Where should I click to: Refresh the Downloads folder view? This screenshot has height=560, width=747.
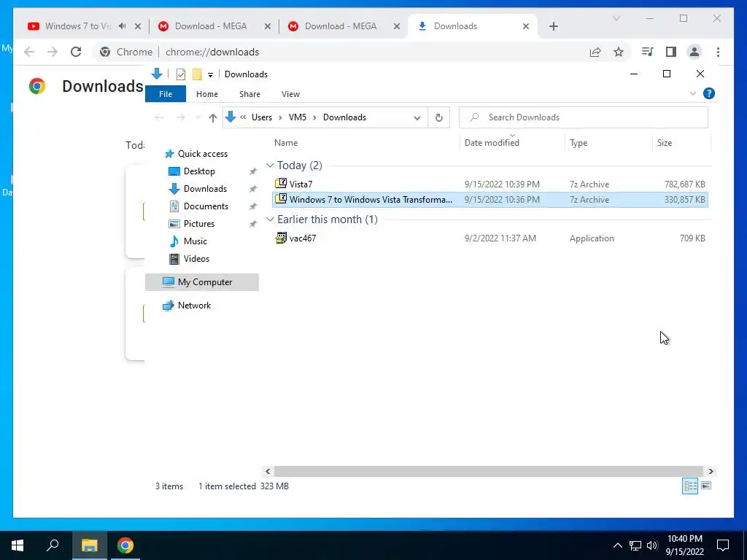click(438, 117)
